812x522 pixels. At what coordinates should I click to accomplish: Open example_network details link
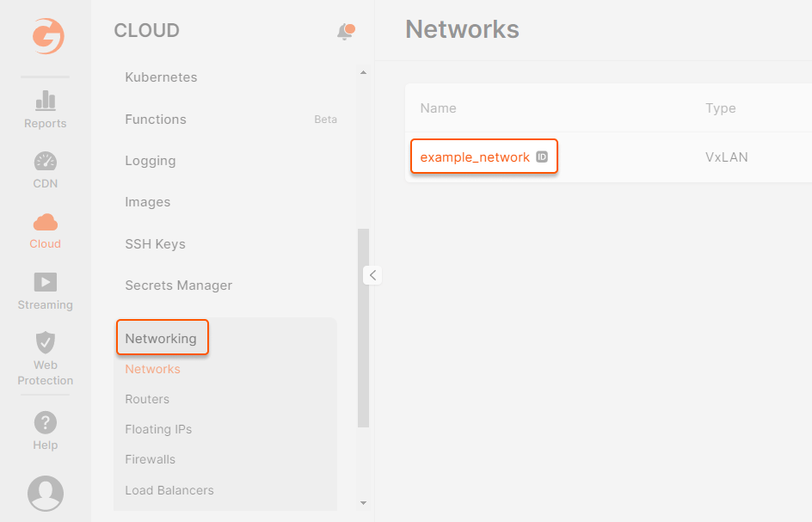point(475,157)
